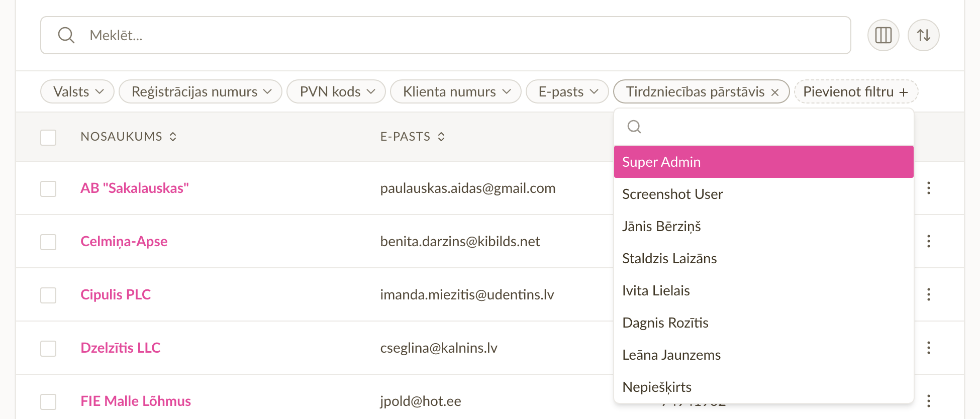This screenshot has width=980, height=419.
Task: Sort table by Nosaukums column arrows
Action: click(173, 137)
